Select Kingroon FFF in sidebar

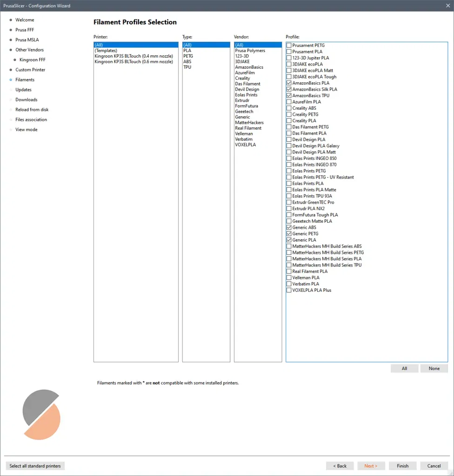pos(32,60)
